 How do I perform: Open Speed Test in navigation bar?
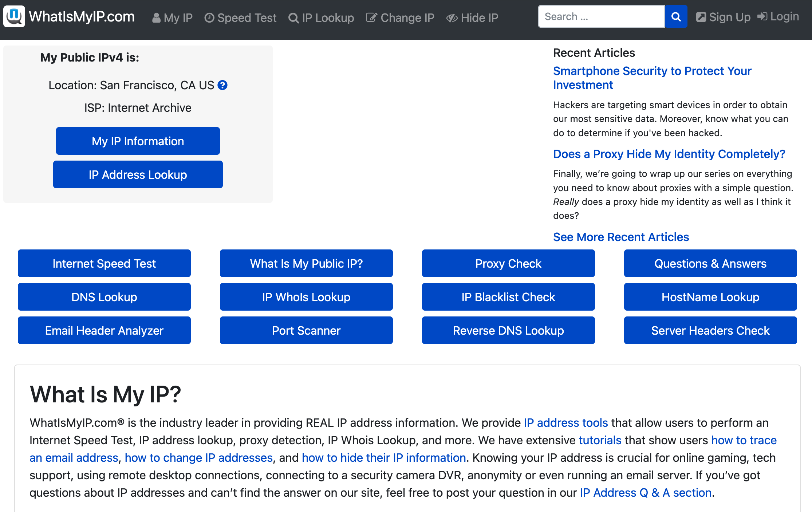(240, 17)
